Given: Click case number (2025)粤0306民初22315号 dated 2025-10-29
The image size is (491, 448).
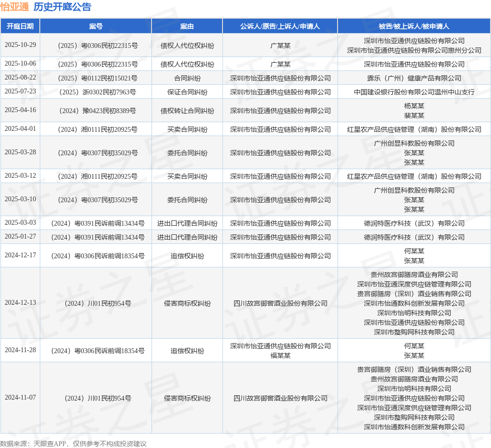Looking at the screenshot, I should (x=98, y=46).
